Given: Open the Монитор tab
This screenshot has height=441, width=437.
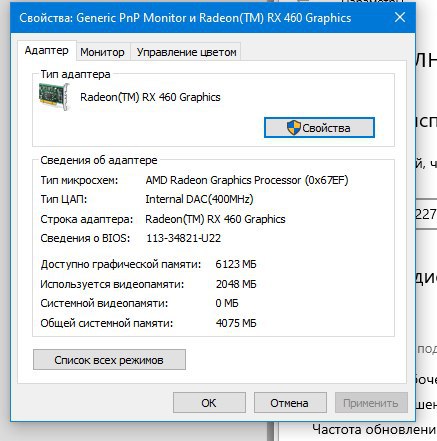Looking at the screenshot, I should pyautogui.click(x=102, y=52).
